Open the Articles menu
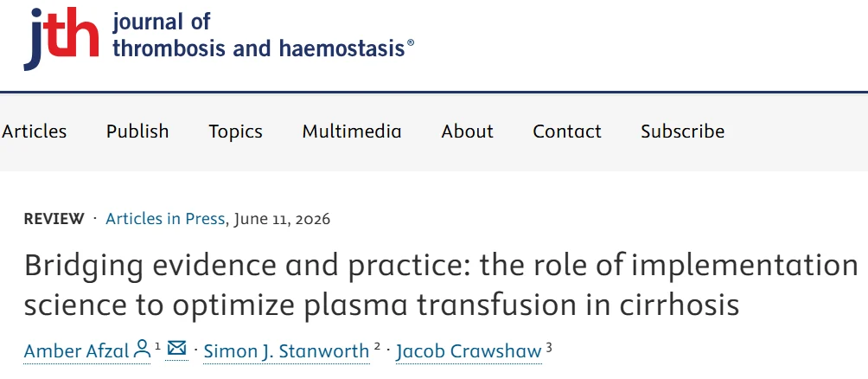This screenshot has width=868, height=379. pyautogui.click(x=35, y=132)
